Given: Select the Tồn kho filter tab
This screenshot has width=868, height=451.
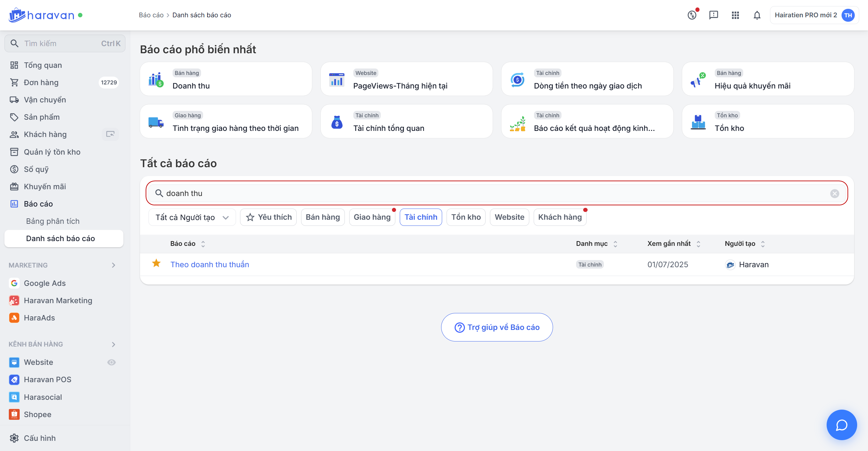Looking at the screenshot, I should [466, 217].
